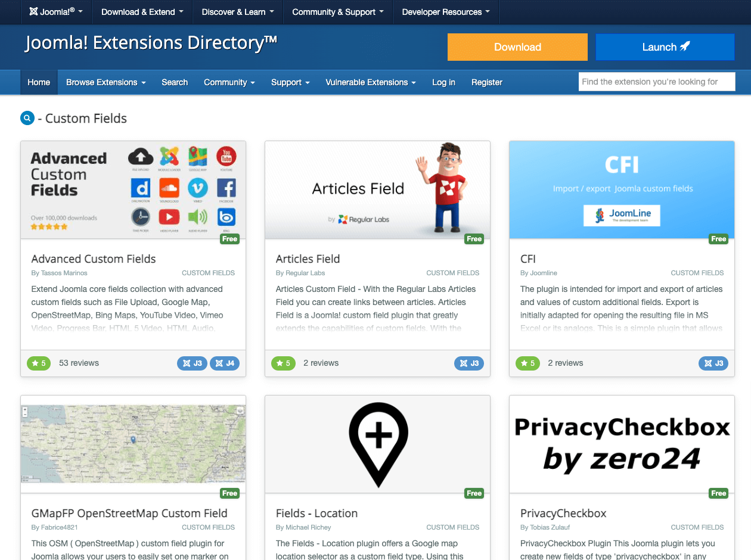Click CUSTOM FIELDS category on Articles Field card

pos(453,273)
